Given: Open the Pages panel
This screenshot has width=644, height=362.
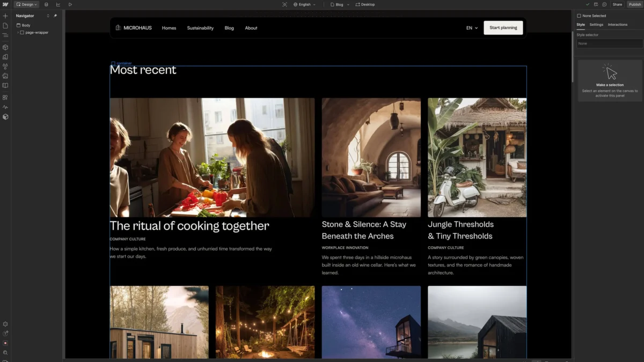Looking at the screenshot, I should coord(5,25).
